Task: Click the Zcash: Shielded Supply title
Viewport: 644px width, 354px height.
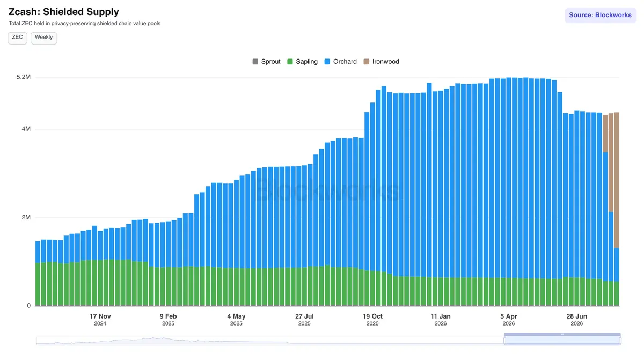Action: click(x=64, y=11)
